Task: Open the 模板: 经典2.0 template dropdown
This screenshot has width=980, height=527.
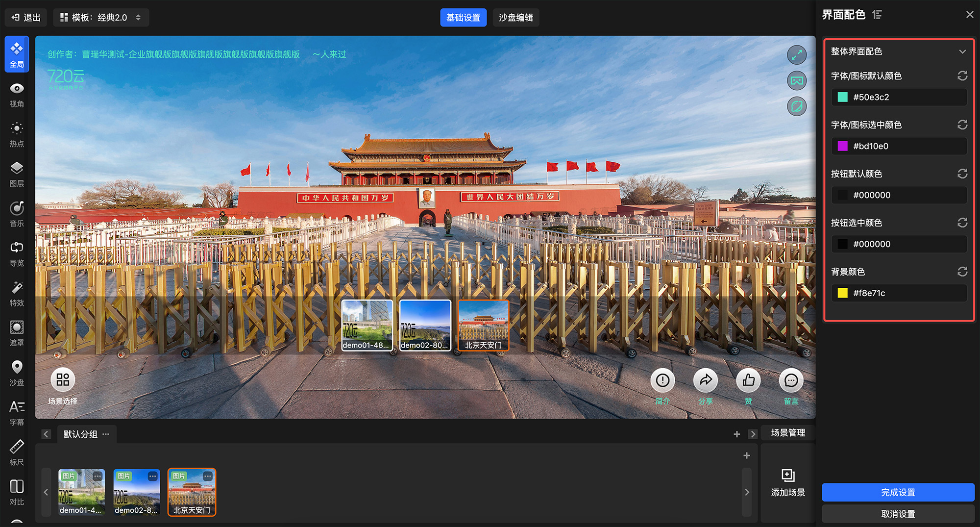Action: [x=101, y=18]
